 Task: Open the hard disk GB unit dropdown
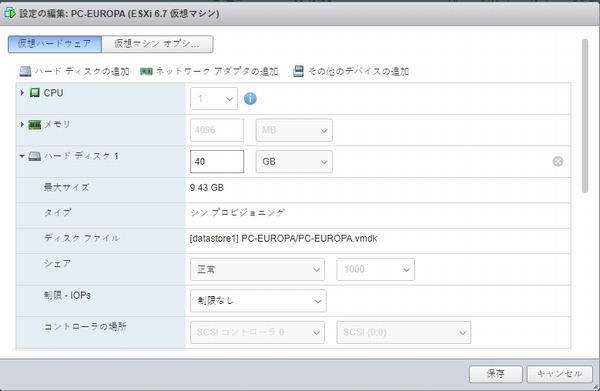pyautogui.click(x=294, y=161)
